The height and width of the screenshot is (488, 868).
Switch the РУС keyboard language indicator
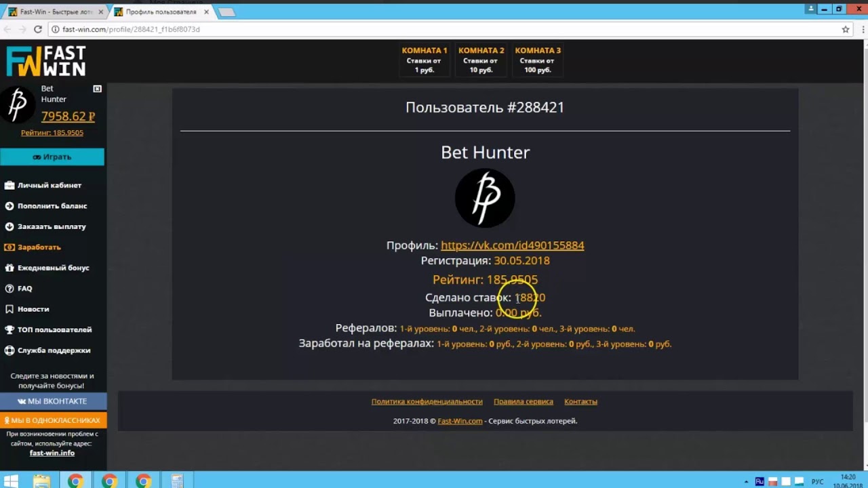point(818,482)
